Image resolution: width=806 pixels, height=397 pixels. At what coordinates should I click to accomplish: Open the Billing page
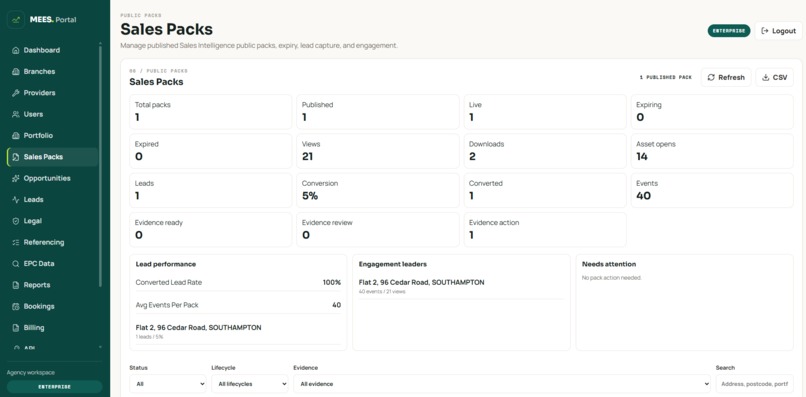pyautogui.click(x=52, y=328)
